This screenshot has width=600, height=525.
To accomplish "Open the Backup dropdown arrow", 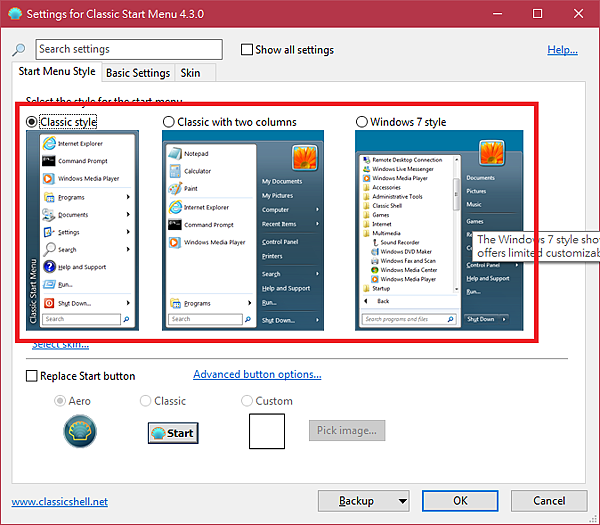I will click(x=402, y=501).
